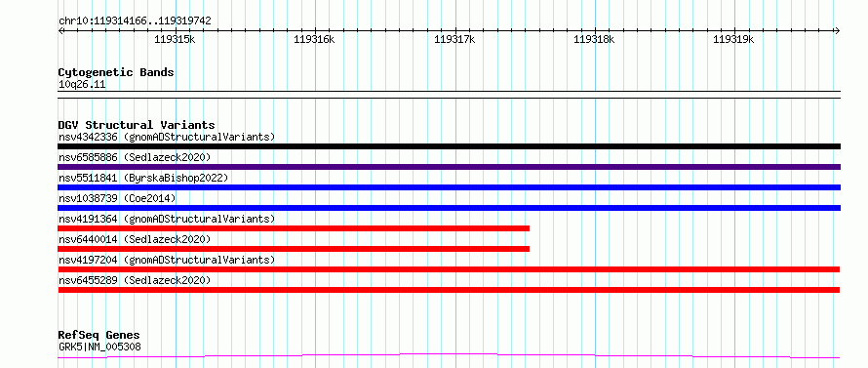Select the short red nsv6440014 bar
Viewport: 868px width, 368px height.
294,249
